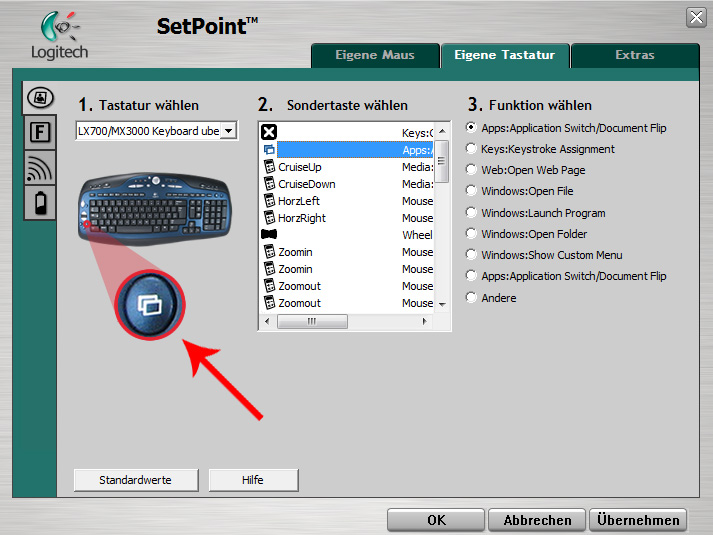The height and width of the screenshot is (535, 713).
Task: Click the vertical scrollbar thumb
Action: point(442,161)
